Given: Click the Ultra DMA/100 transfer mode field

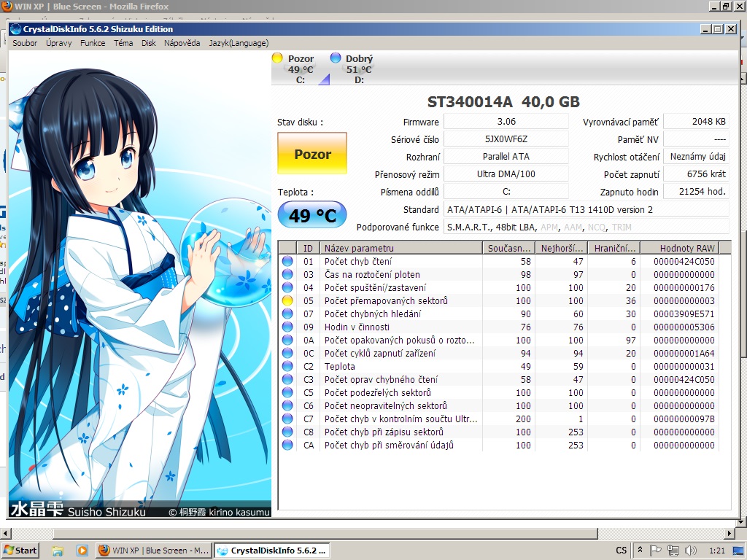Looking at the screenshot, I should (x=506, y=174).
